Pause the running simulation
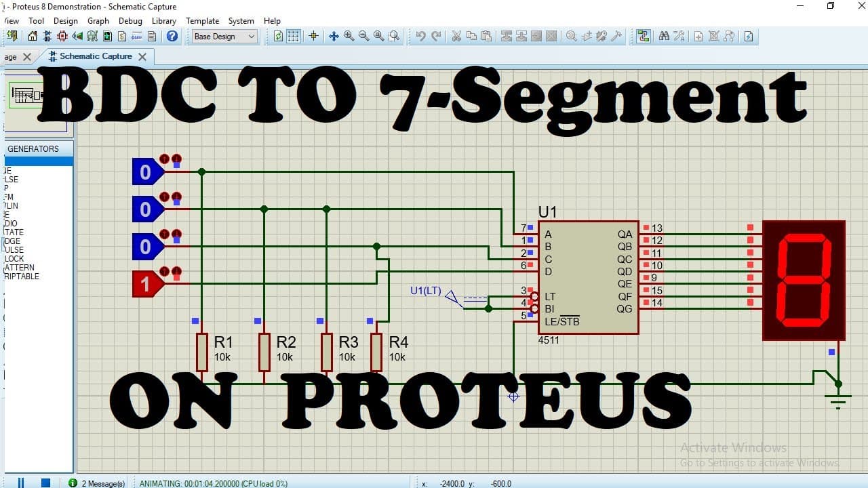The image size is (868, 488). 20,483
